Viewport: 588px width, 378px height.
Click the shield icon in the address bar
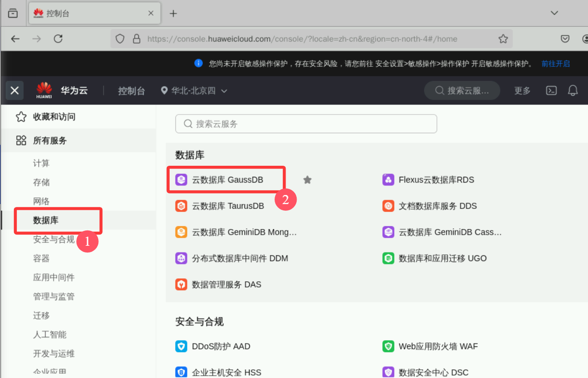click(x=120, y=39)
